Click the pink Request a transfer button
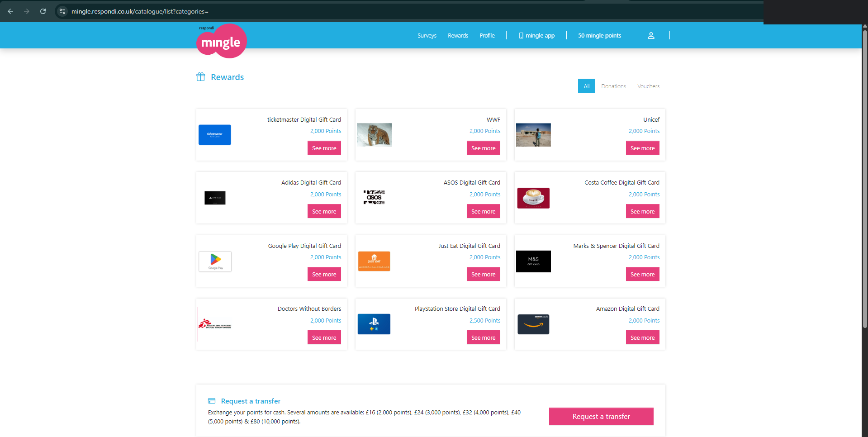Viewport: 868px width, 437px height. (x=601, y=416)
